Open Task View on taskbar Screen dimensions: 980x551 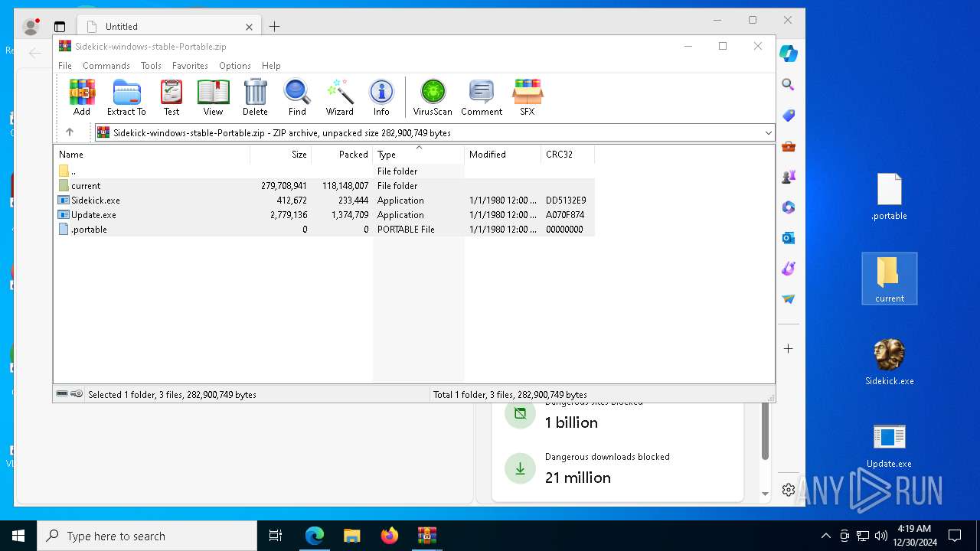click(x=276, y=536)
